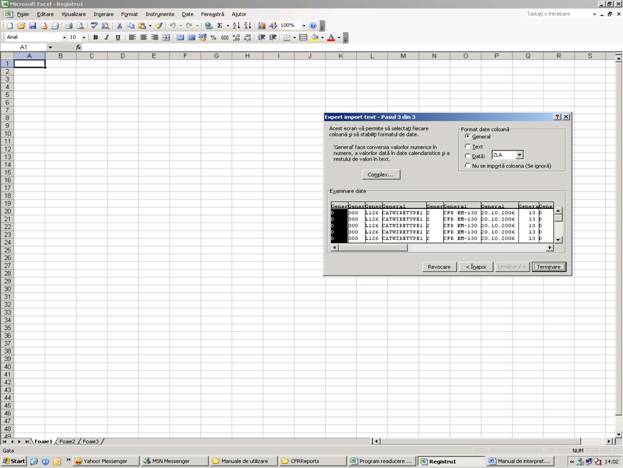Click the Save icon in the toolbar
The height and width of the screenshot is (468, 623).
point(32,26)
